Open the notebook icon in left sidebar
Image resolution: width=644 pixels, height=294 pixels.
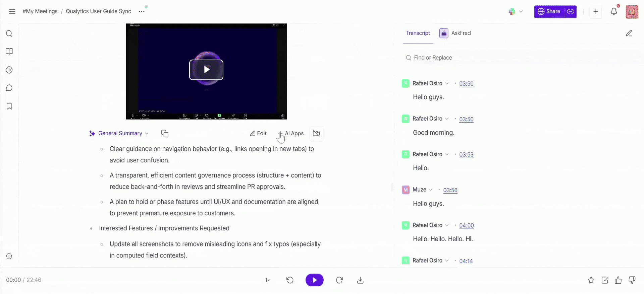9,52
